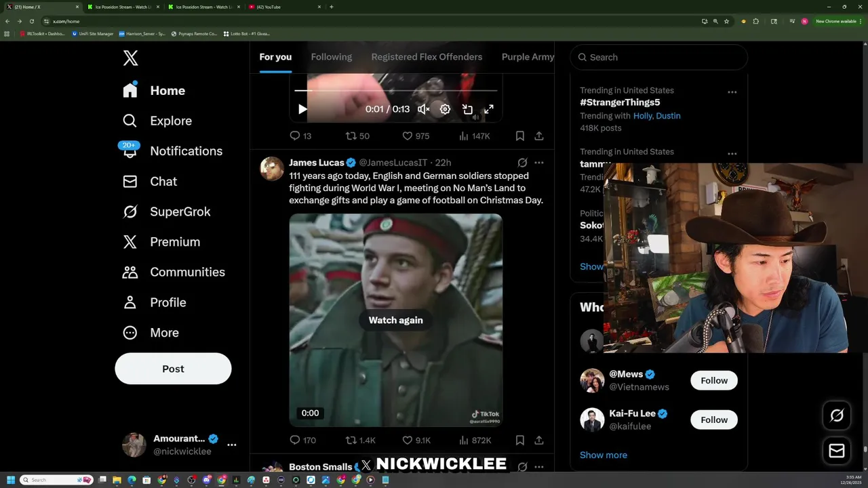This screenshot has height=488, width=868.
Task: Open more options on Boston Smalls post
Action: pyautogui.click(x=539, y=466)
